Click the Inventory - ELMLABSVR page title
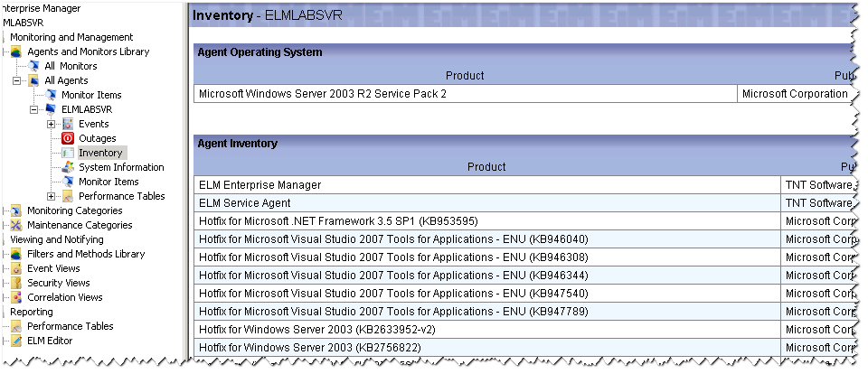 [x=267, y=15]
